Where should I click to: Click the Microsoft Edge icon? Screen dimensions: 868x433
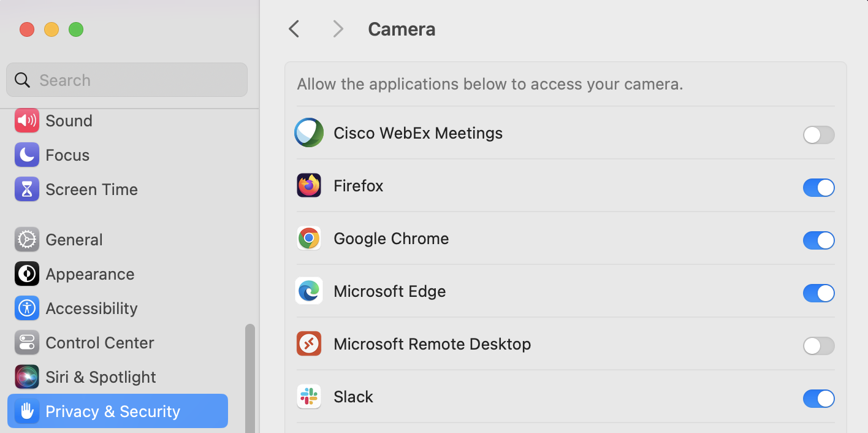pos(309,291)
